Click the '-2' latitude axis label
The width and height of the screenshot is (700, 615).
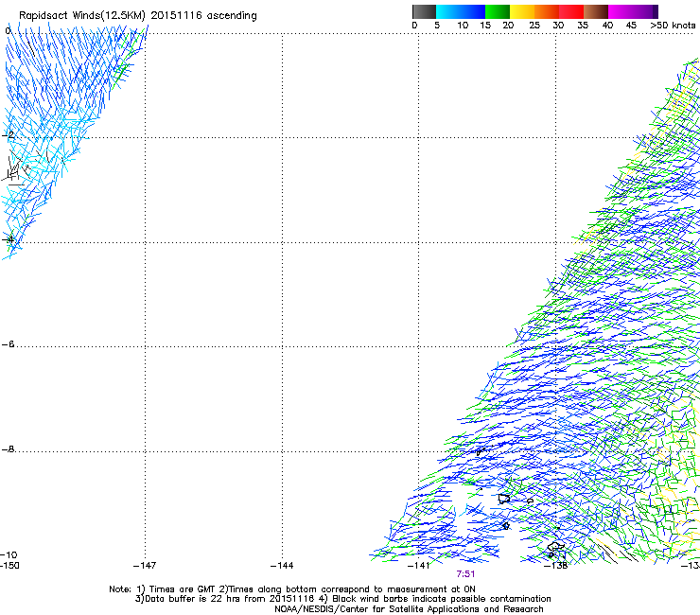tap(8, 135)
